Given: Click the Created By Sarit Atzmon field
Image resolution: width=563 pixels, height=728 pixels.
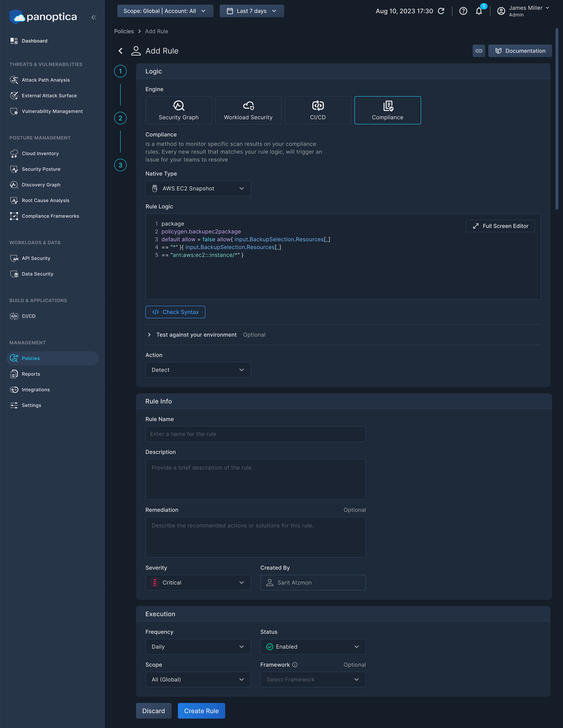Looking at the screenshot, I should (313, 583).
